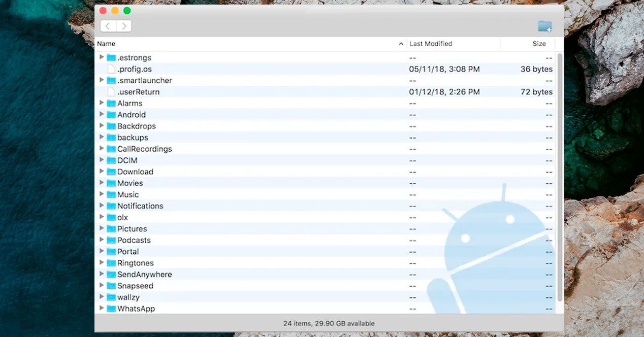
Task: Click the CallRecordings folder icon
Action: coord(111,149)
